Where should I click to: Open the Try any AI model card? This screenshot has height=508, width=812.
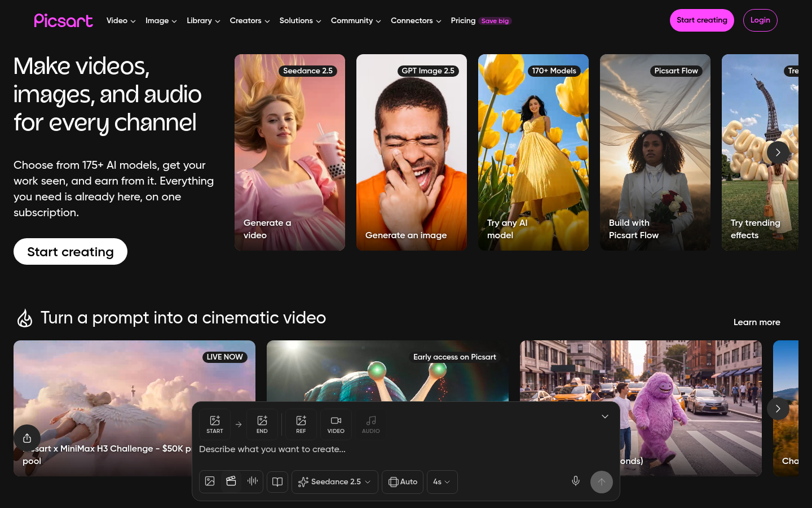pyautogui.click(x=533, y=152)
